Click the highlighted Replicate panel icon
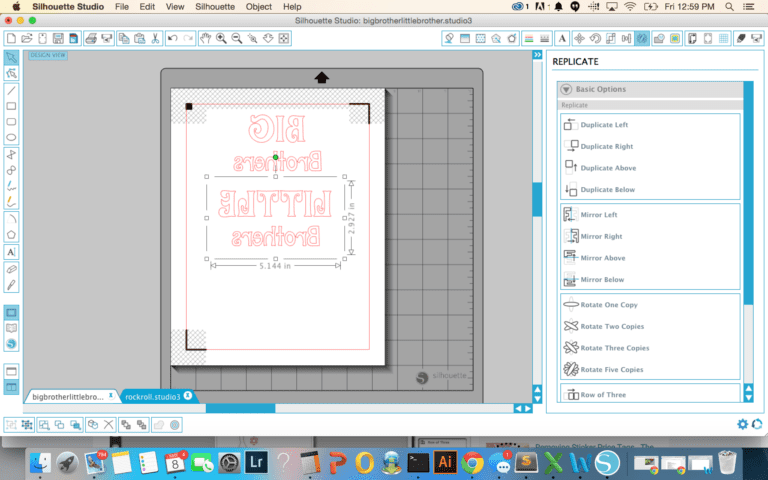768x480 pixels. click(x=642, y=38)
